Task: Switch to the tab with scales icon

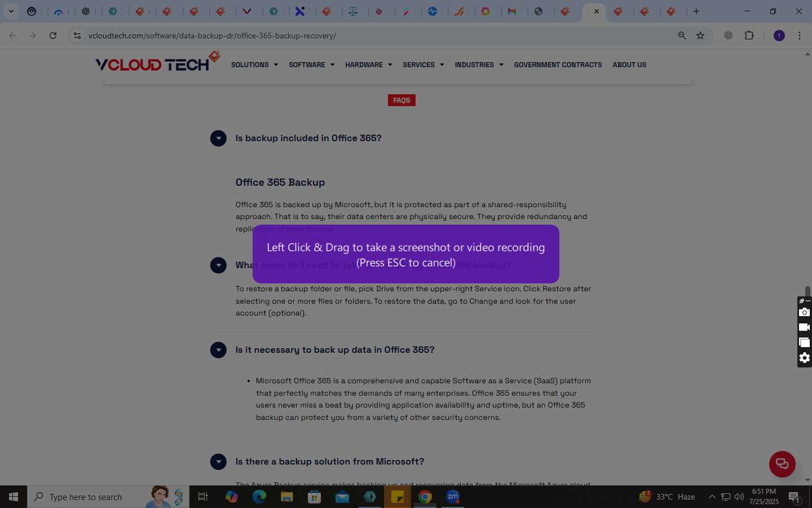Action: pos(354,11)
